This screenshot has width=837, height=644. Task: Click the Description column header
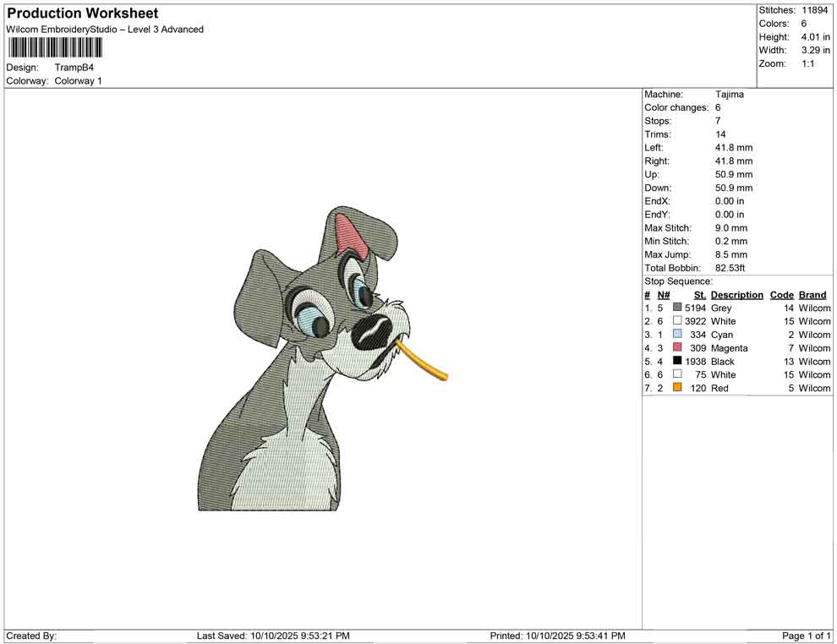pyautogui.click(x=737, y=295)
